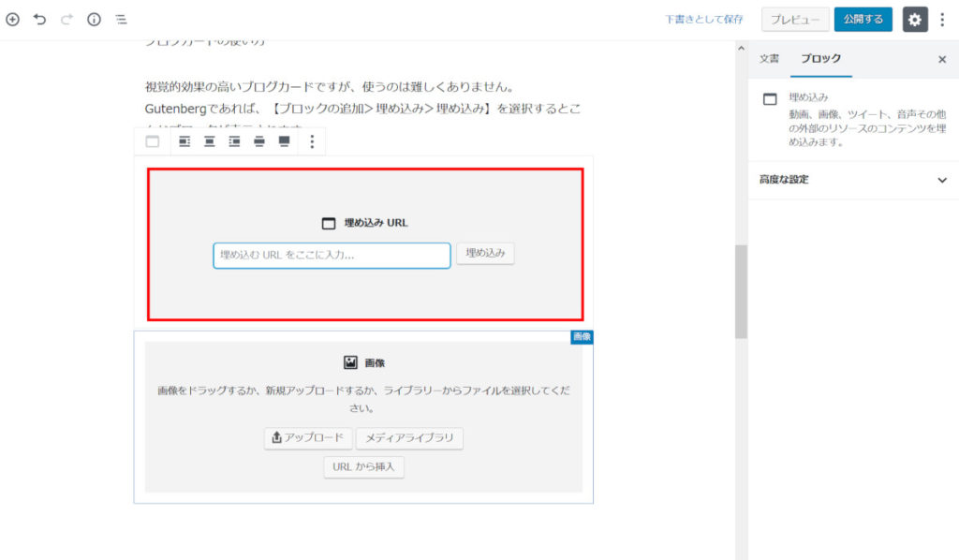Redo the last change
Screen dimensions: 959x560
(66, 20)
